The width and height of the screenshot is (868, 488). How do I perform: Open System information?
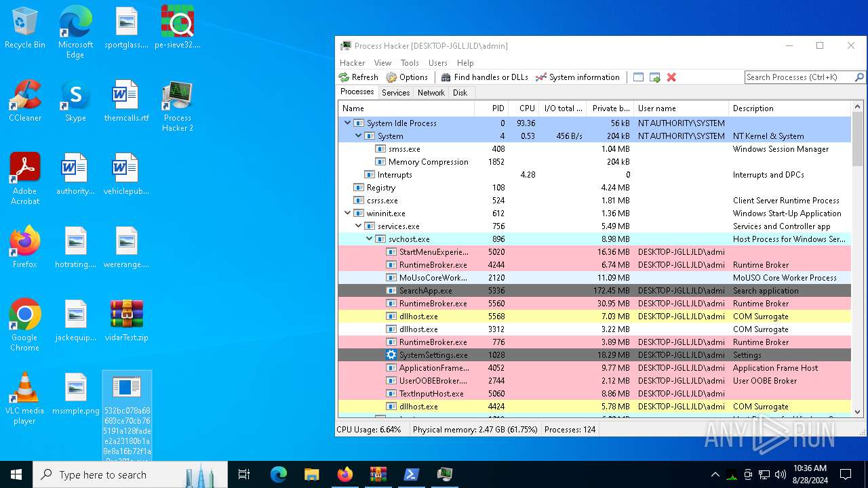click(577, 77)
